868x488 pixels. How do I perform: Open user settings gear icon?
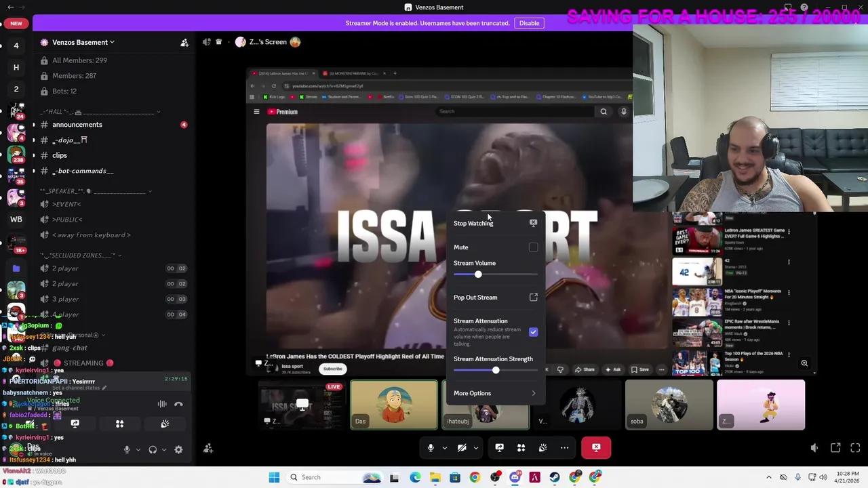click(x=178, y=449)
